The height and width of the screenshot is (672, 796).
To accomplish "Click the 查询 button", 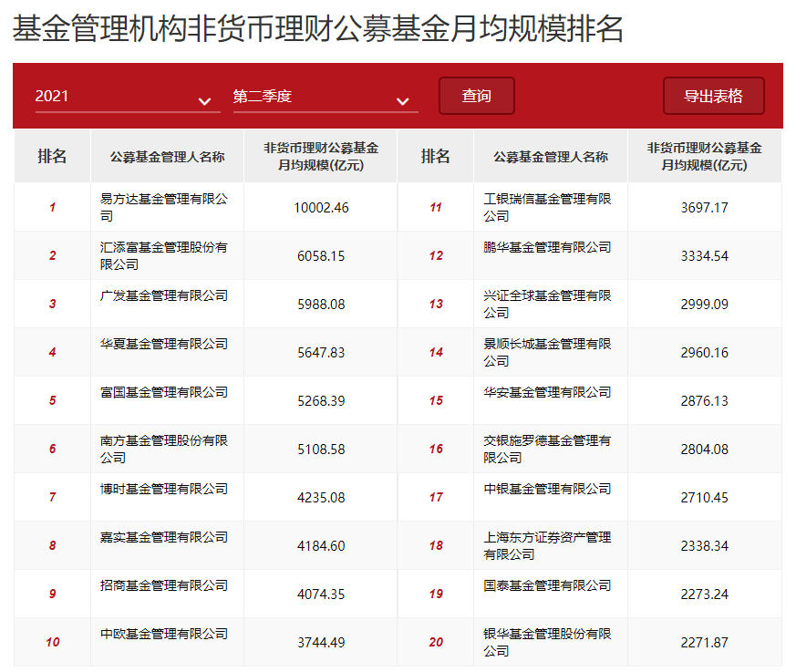I will click(476, 96).
